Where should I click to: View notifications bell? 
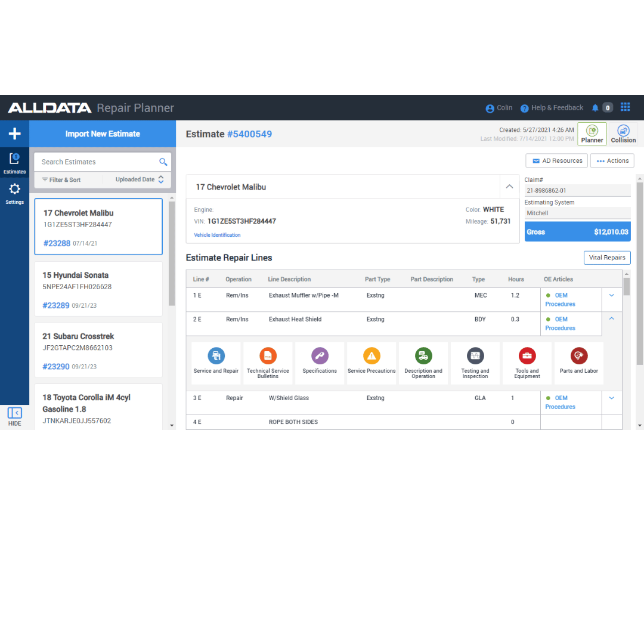[x=595, y=107]
